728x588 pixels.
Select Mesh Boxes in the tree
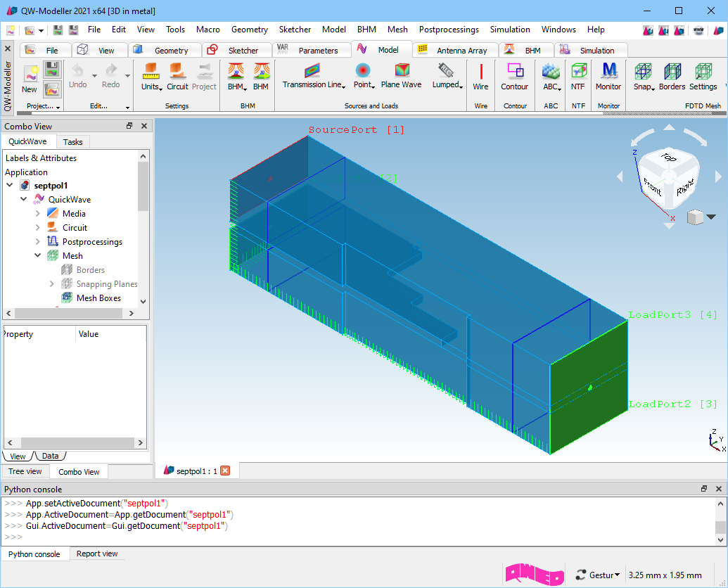coord(98,298)
